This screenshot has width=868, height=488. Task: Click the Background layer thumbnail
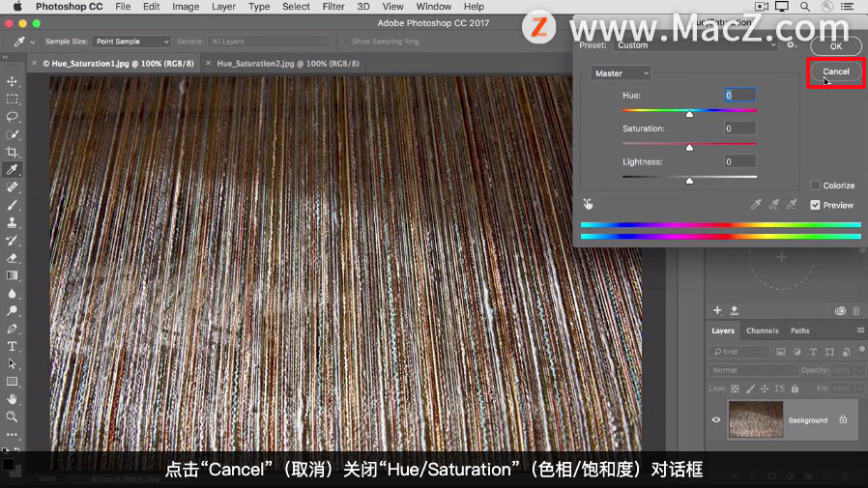click(x=756, y=420)
